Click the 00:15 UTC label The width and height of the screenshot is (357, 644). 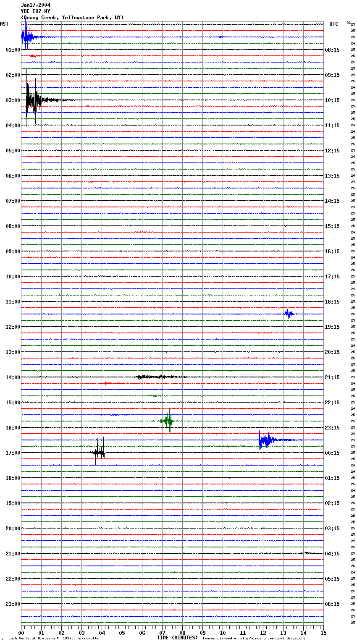click(x=332, y=453)
